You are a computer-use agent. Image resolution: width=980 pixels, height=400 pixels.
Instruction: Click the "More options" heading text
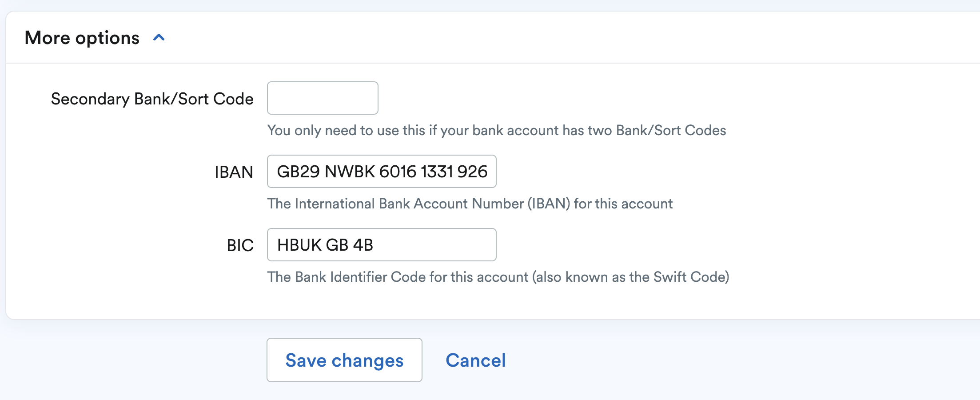[82, 38]
